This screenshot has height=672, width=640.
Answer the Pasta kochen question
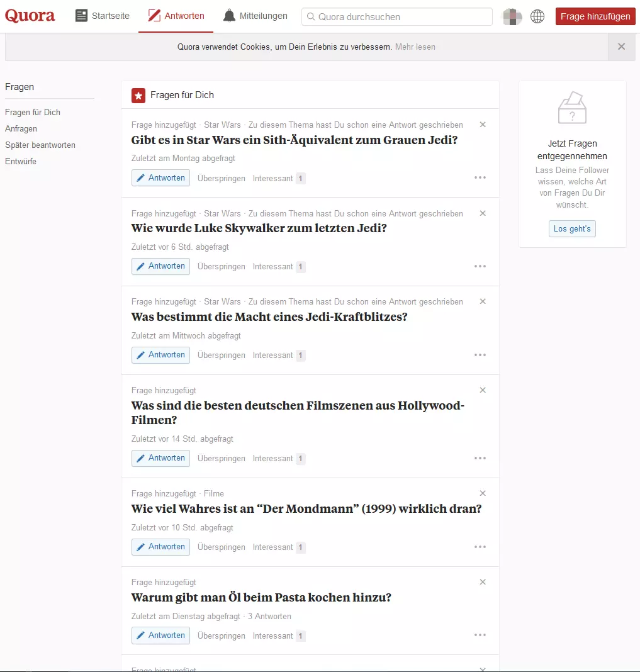pos(160,636)
